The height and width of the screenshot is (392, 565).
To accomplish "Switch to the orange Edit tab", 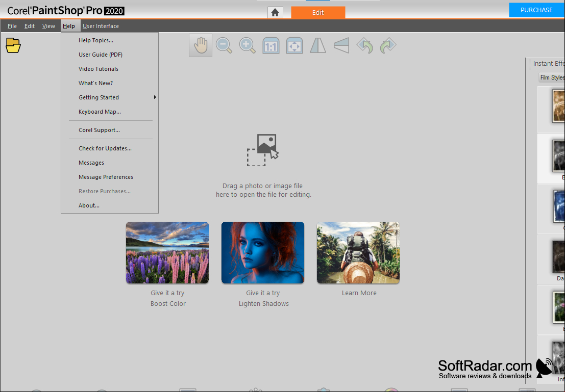I will [318, 13].
